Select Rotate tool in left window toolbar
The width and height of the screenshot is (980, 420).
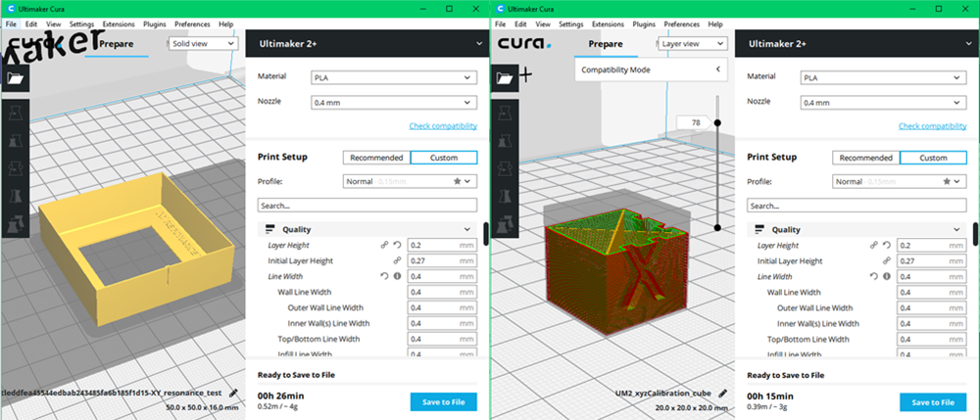(15, 169)
